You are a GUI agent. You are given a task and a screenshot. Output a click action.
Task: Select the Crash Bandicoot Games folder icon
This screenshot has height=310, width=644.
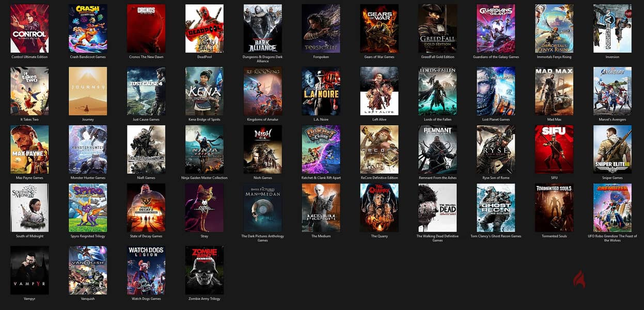(x=88, y=28)
